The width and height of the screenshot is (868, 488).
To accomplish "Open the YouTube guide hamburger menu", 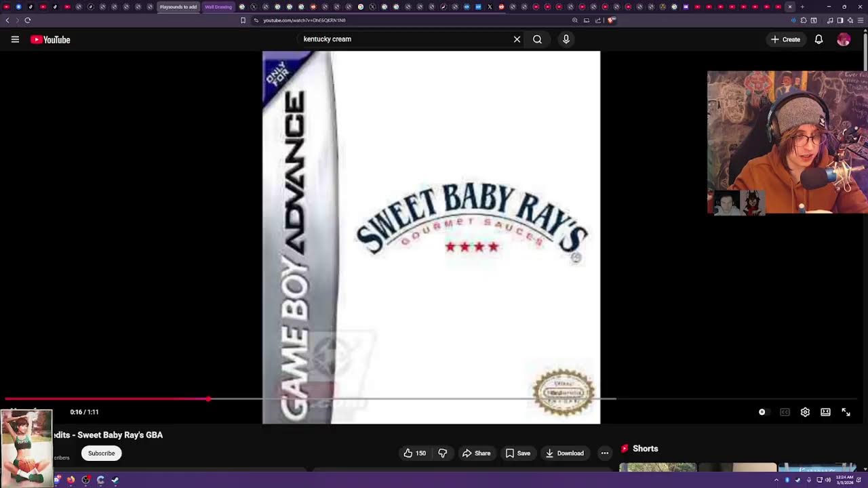I will click(x=15, y=39).
